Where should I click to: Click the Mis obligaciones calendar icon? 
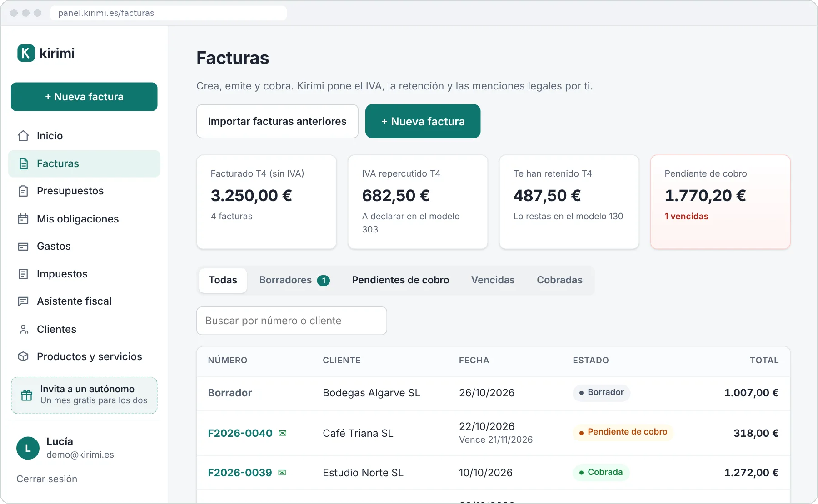pyautogui.click(x=23, y=219)
